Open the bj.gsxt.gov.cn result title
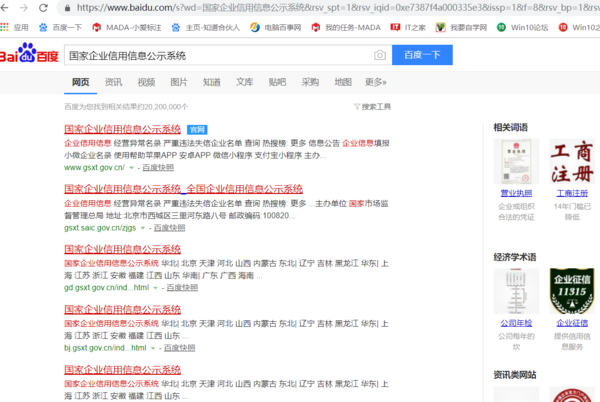The image size is (600, 402). [122, 309]
